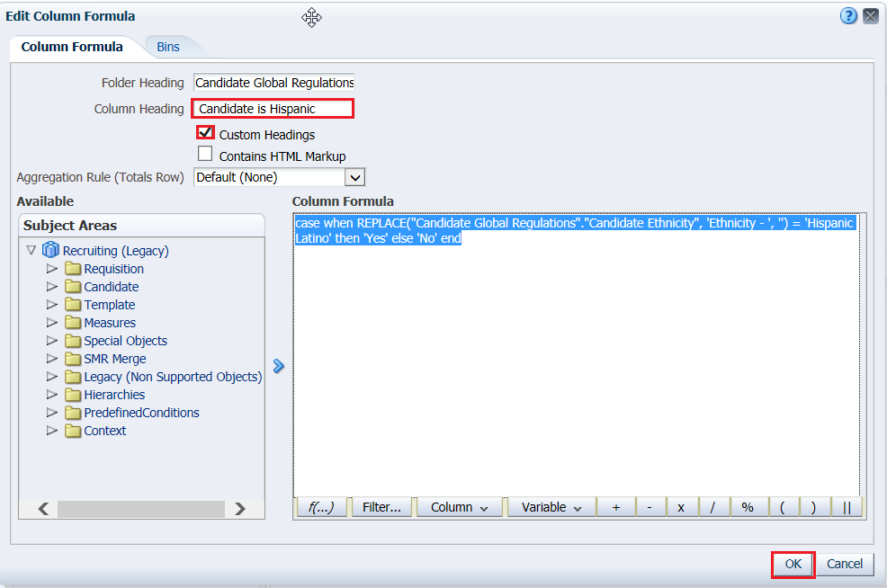
Task: Open the help icon in title bar
Action: (848, 16)
